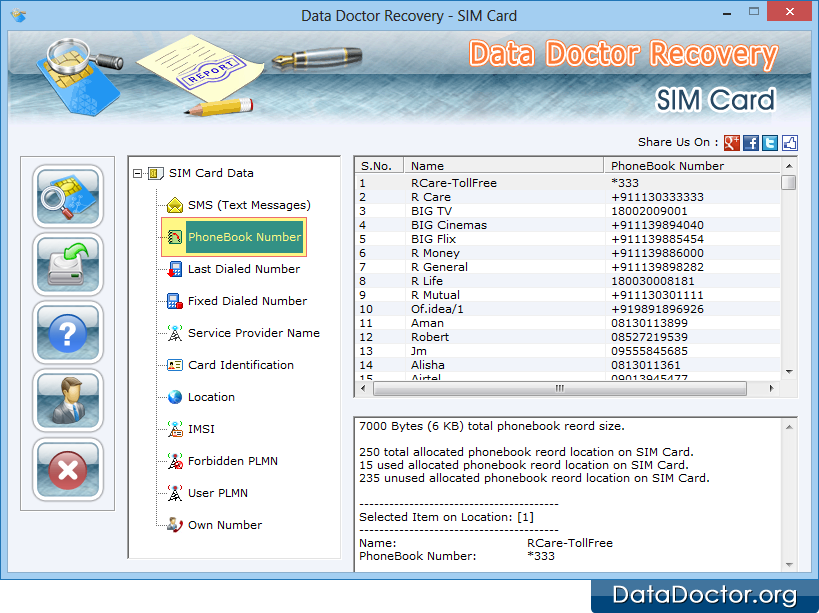Viewport: 819px width, 613px height.
Task: Click the PhoneBook Number column header
Action: click(x=690, y=166)
